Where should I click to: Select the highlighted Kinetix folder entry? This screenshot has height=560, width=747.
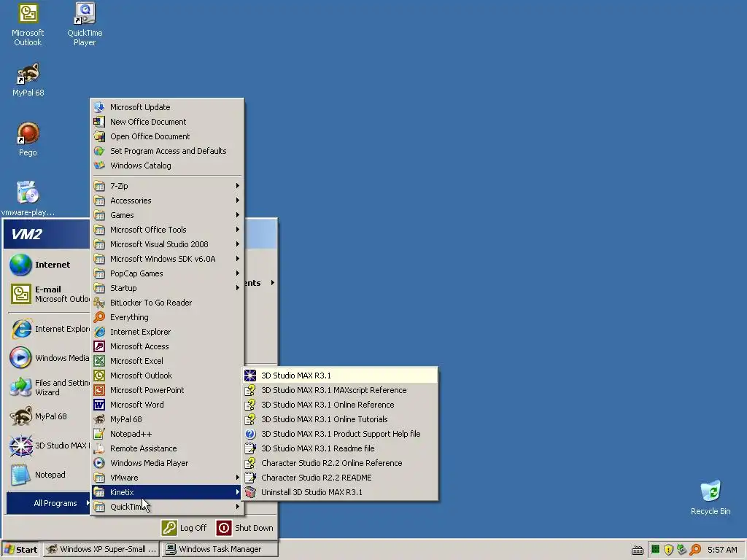167,492
